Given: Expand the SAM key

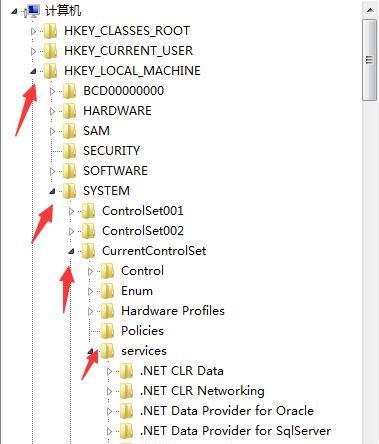Looking at the screenshot, I should [x=52, y=131].
